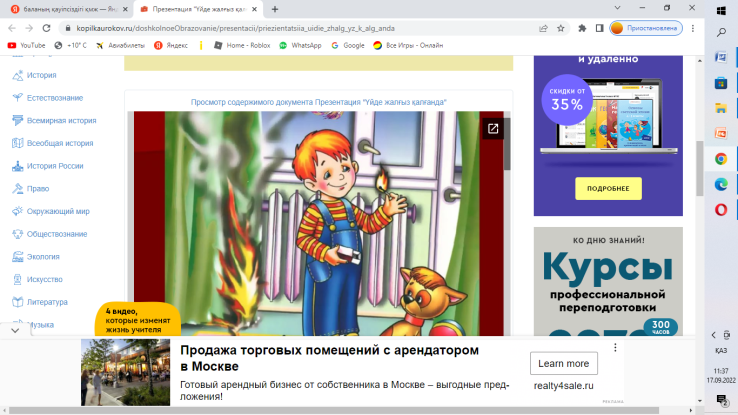This screenshot has width=738, height=415.
Task: Click the Обществознание sidebar icon
Action: pyautogui.click(x=17, y=234)
